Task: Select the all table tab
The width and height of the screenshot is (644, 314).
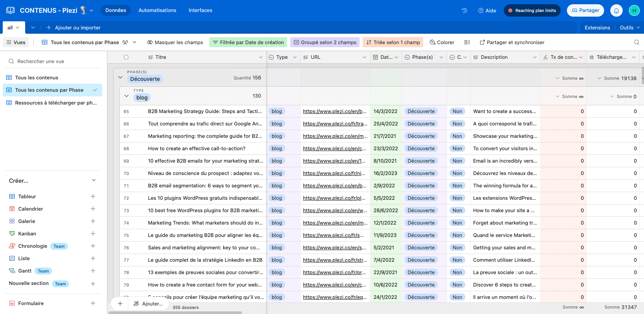Action: pyautogui.click(x=13, y=27)
